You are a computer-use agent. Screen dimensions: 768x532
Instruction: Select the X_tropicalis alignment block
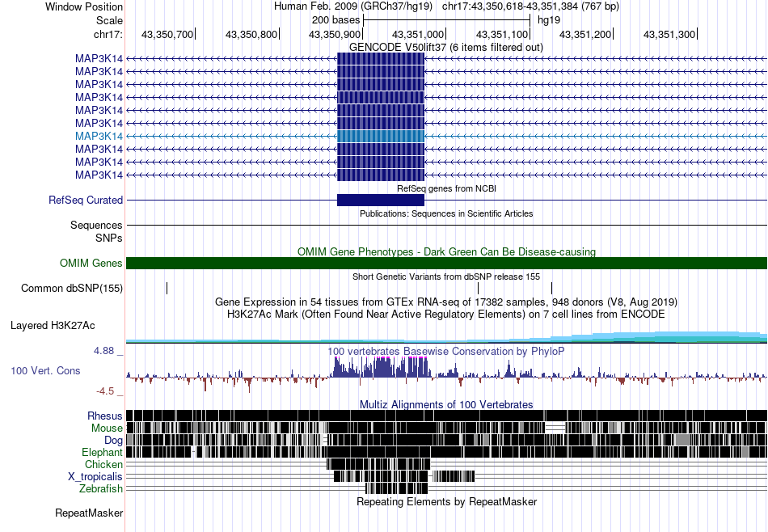pyautogui.click(x=382, y=476)
